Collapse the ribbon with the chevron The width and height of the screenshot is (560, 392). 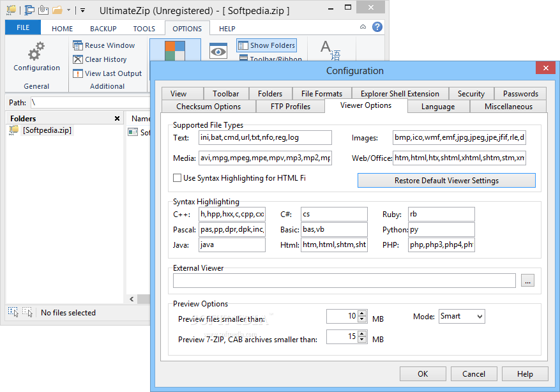pyautogui.click(x=363, y=27)
